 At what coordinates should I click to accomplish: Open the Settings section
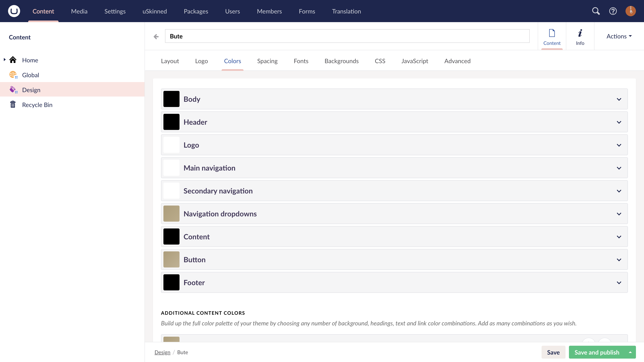(x=115, y=11)
